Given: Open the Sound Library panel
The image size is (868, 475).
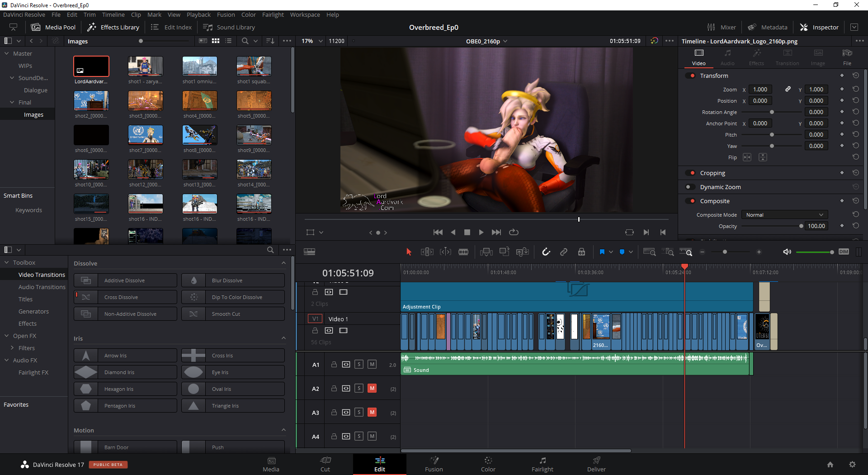Looking at the screenshot, I should tap(229, 27).
